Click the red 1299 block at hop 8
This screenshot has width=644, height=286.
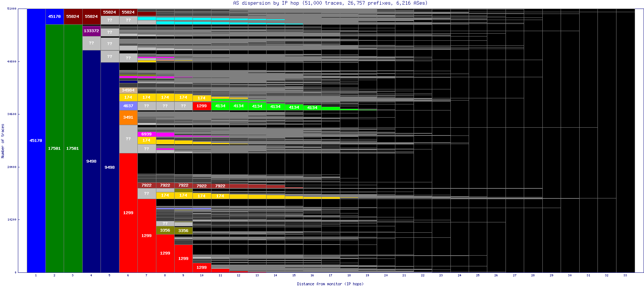pyautogui.click(x=165, y=253)
